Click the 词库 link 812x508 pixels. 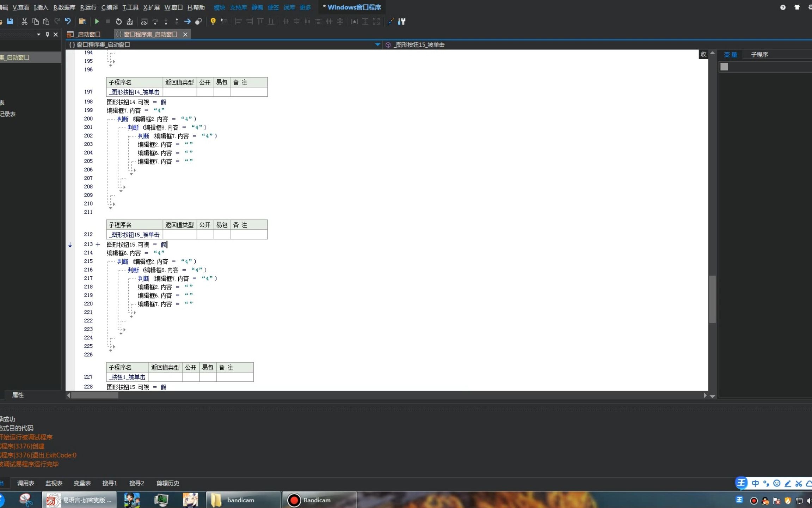289,7
